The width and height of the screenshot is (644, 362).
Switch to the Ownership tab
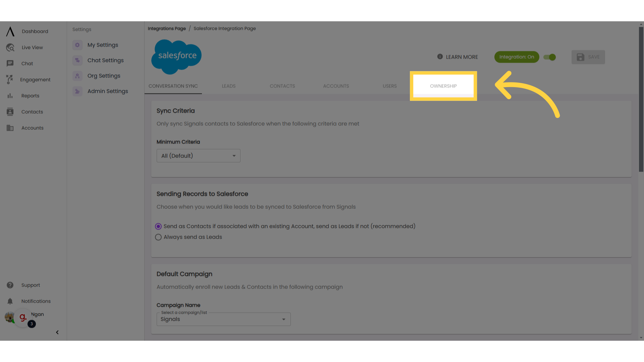443,86
